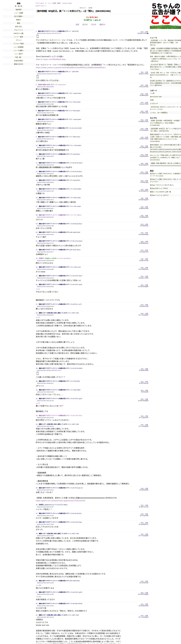Open ハード・業界 board link
This screenshot has width=181, height=644.
[18, 37]
